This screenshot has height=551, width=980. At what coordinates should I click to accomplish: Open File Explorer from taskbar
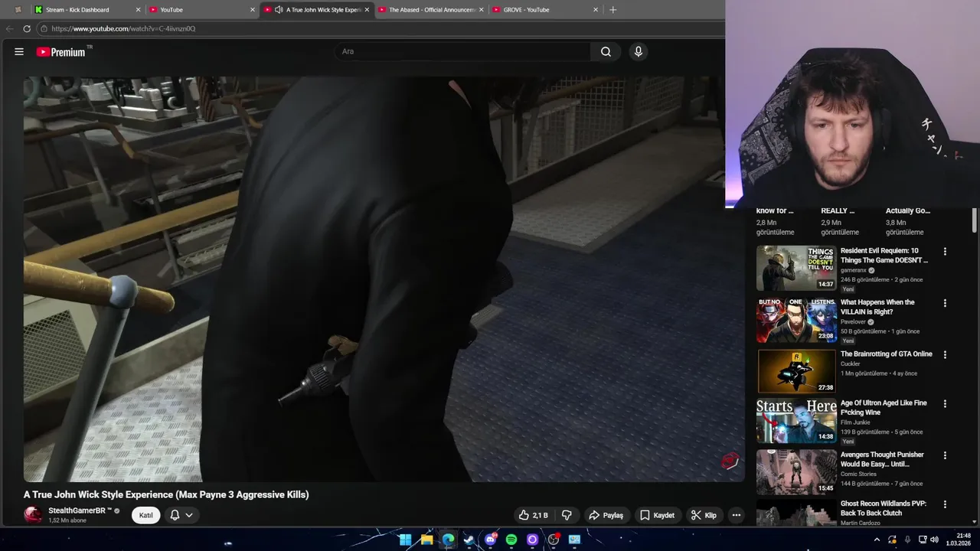tap(426, 540)
